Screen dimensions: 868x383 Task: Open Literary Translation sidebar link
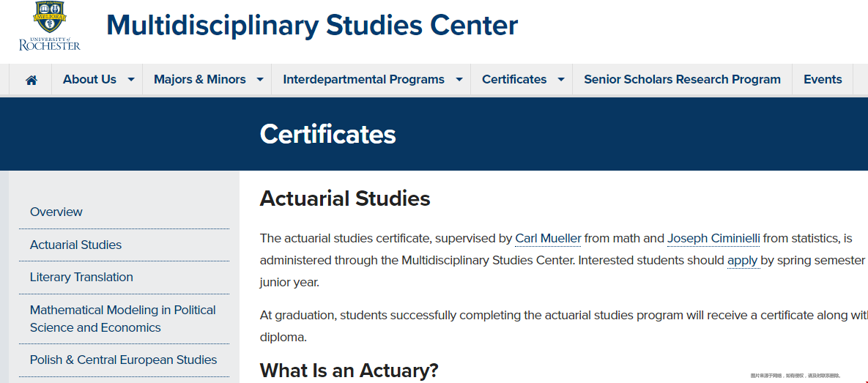coord(81,277)
